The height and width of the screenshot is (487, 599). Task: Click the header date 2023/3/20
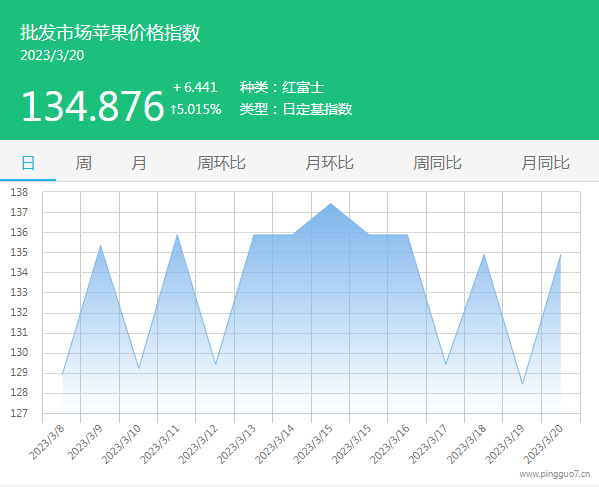pyautogui.click(x=52, y=55)
